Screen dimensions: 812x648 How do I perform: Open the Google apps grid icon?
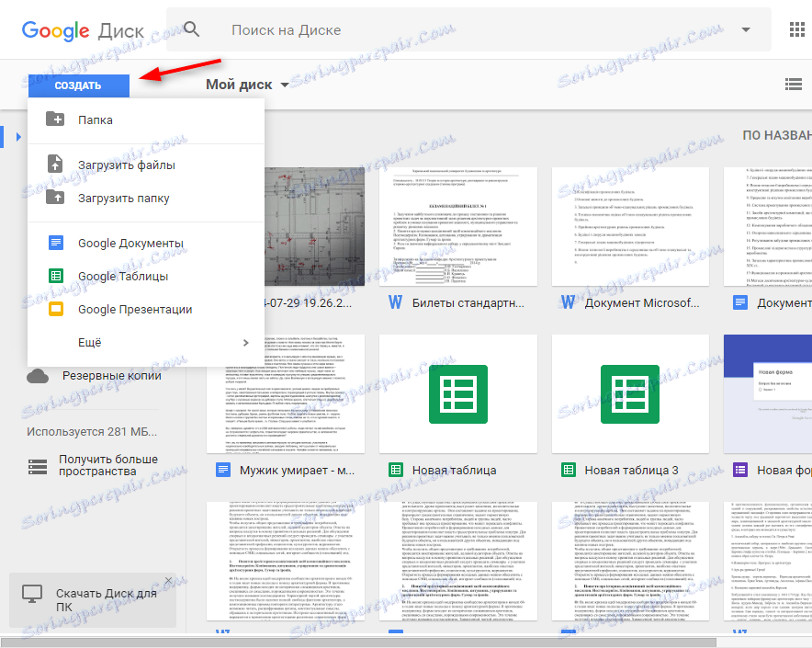(796, 29)
